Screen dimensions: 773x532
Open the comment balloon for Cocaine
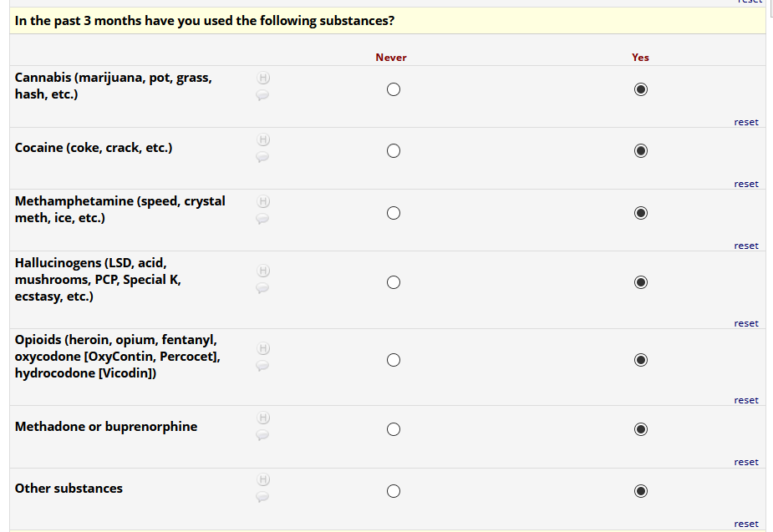[262, 157]
